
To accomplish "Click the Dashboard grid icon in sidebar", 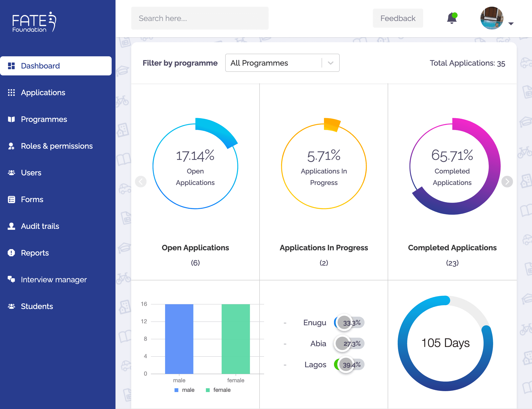I will [x=11, y=66].
